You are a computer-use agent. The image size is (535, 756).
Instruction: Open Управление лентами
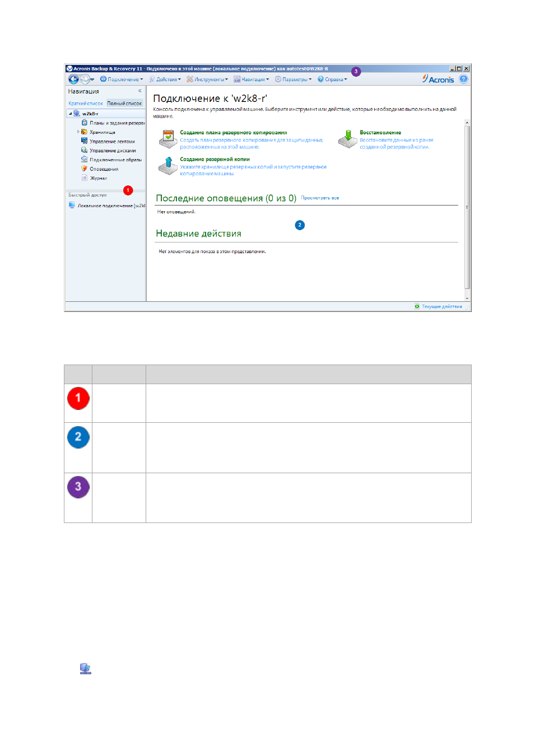click(112, 142)
